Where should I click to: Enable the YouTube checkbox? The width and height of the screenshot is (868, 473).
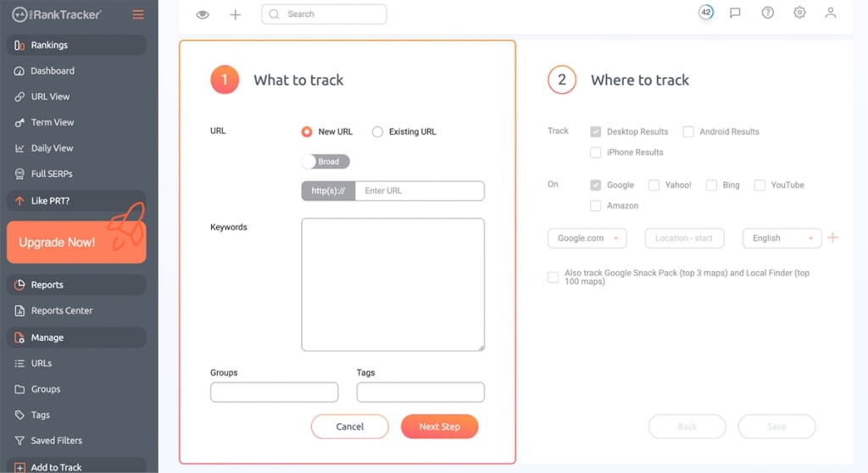tap(759, 185)
